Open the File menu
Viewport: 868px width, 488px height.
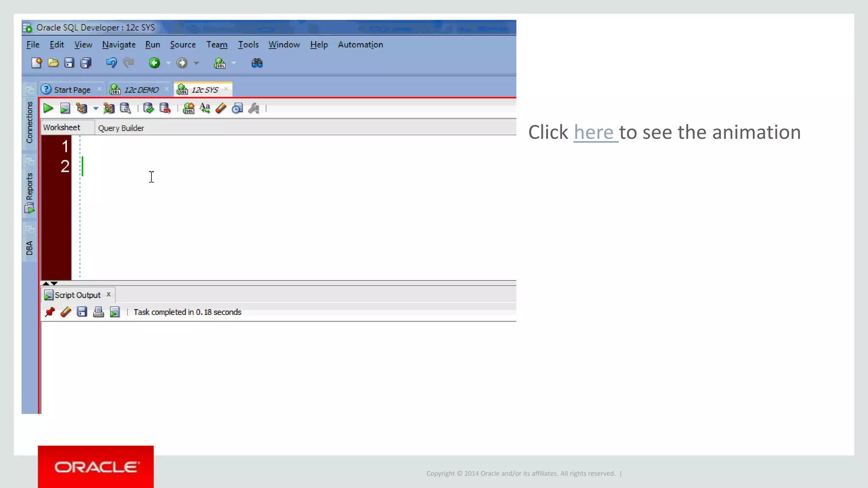(x=33, y=45)
